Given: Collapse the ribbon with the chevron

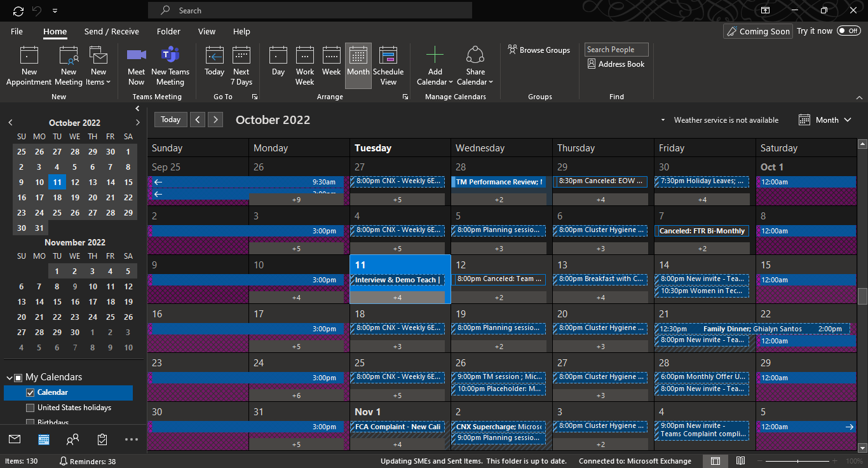Looking at the screenshot, I should [x=859, y=97].
